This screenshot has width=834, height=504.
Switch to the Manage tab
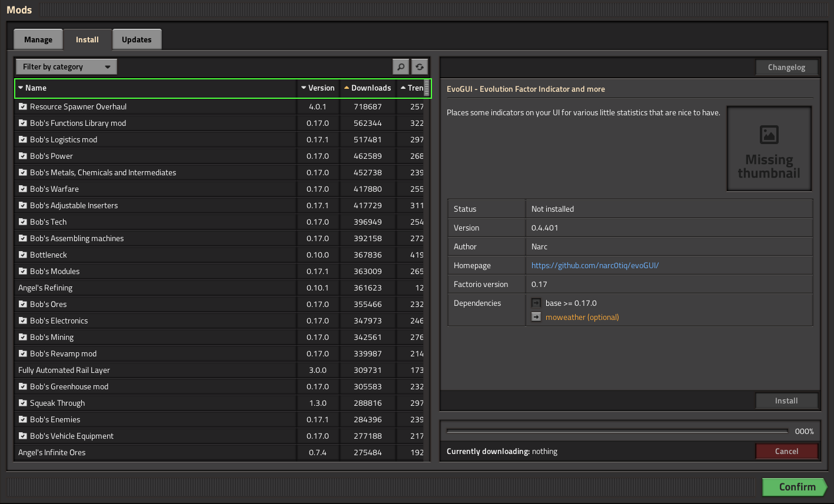(38, 39)
